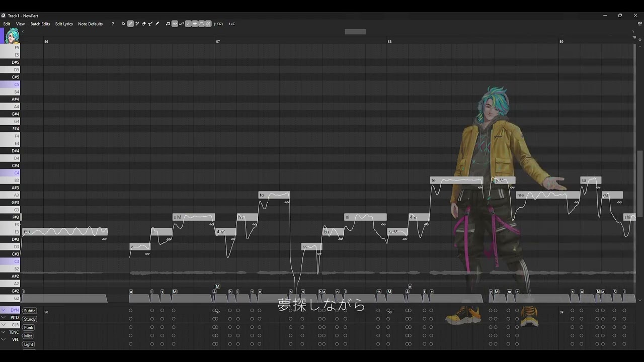This screenshot has width=644, height=362.
Task: Click the singer avatar portrait icon
Action: (12, 36)
